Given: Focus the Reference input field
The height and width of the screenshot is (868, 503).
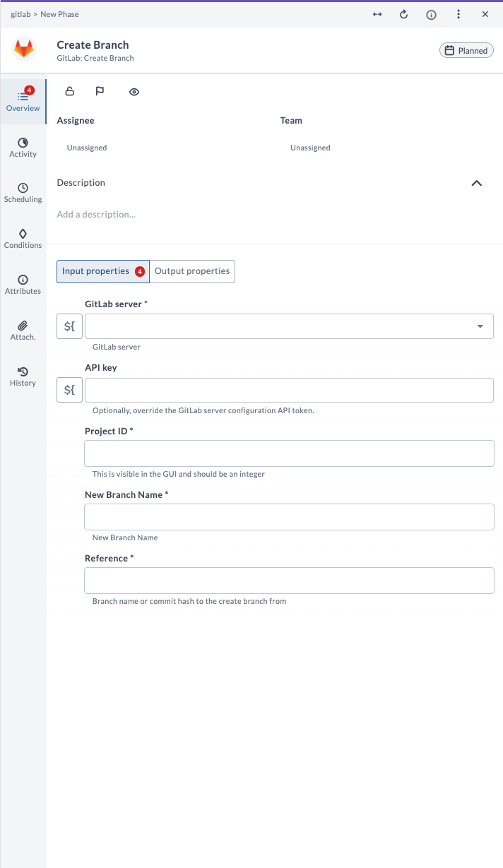Looking at the screenshot, I should (x=289, y=581).
